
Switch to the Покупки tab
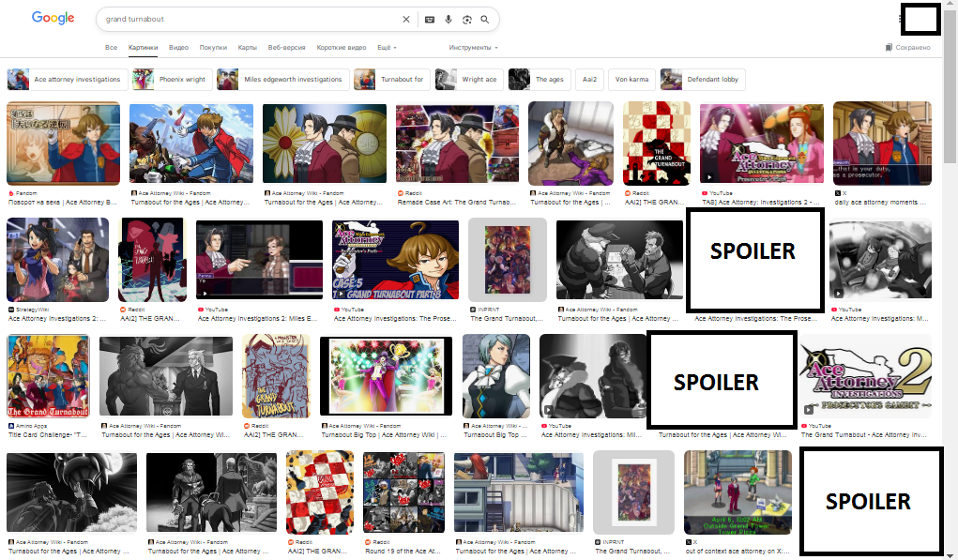[x=213, y=48]
